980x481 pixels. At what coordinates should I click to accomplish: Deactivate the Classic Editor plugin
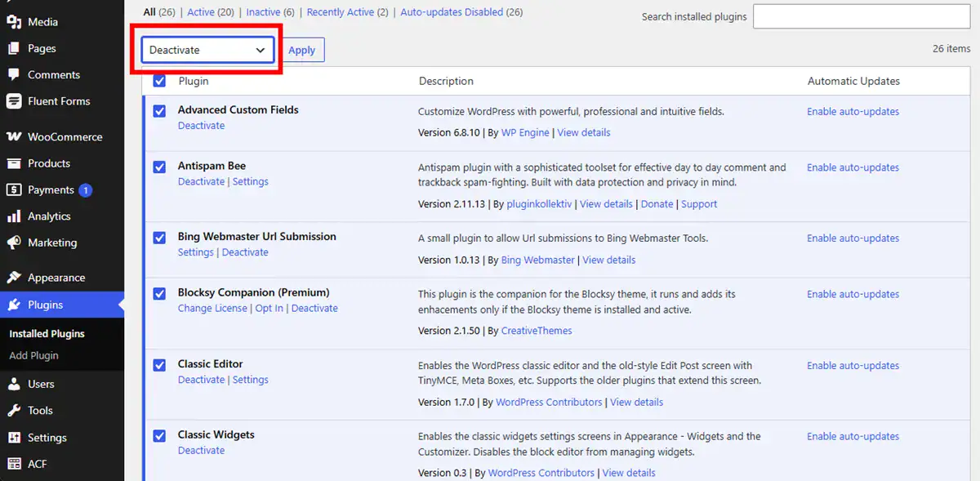click(201, 380)
